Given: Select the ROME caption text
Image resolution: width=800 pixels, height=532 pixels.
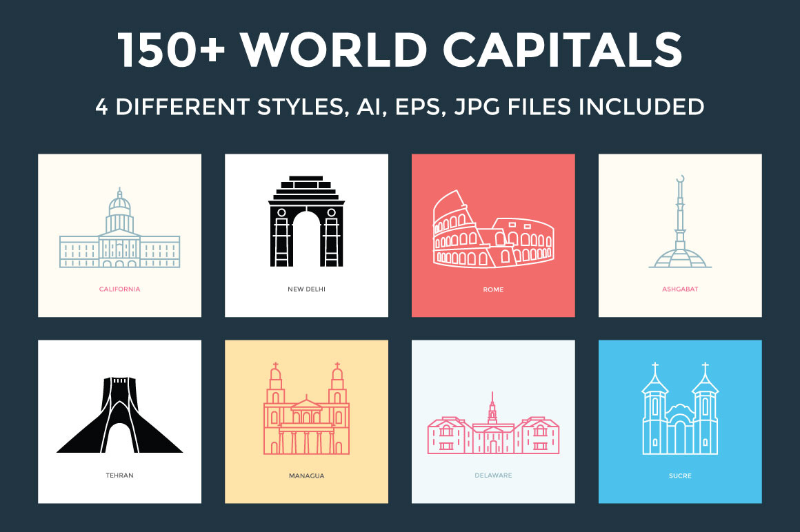Looking at the screenshot, I should coord(493,289).
